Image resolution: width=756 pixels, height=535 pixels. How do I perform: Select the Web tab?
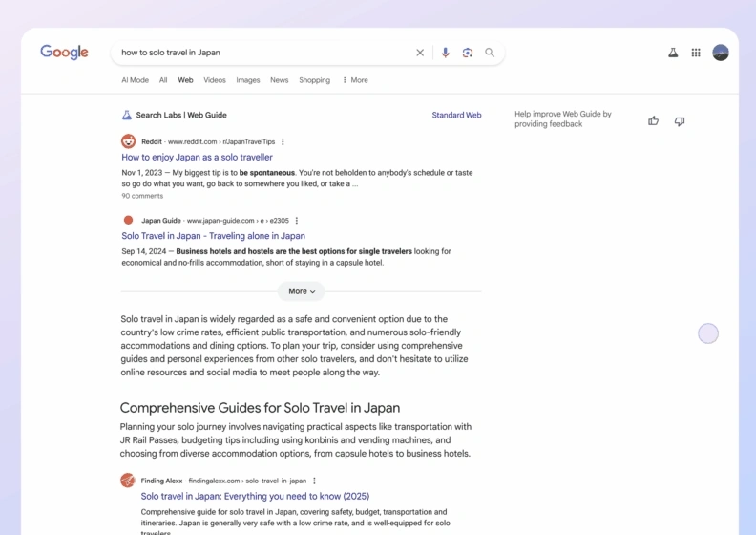pyautogui.click(x=185, y=80)
